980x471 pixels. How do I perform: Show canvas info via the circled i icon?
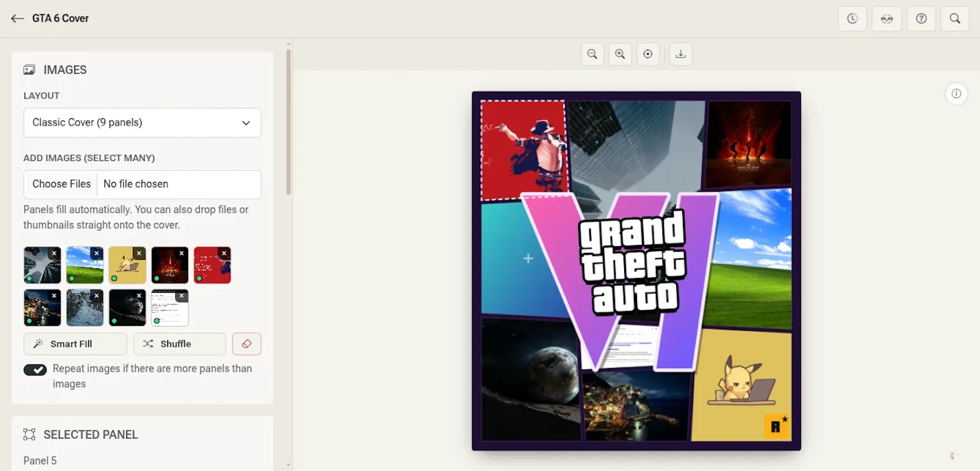pyautogui.click(x=956, y=94)
